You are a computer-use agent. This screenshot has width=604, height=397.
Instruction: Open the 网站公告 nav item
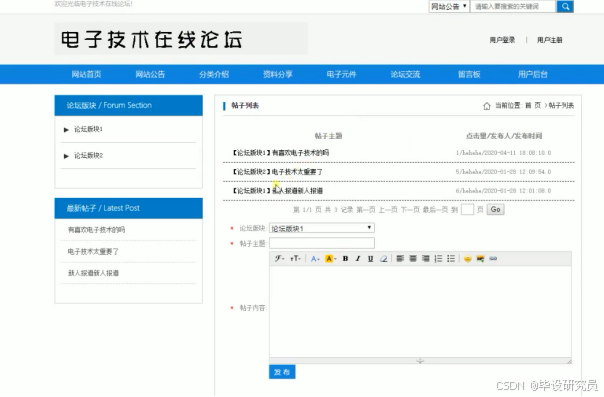[150, 74]
